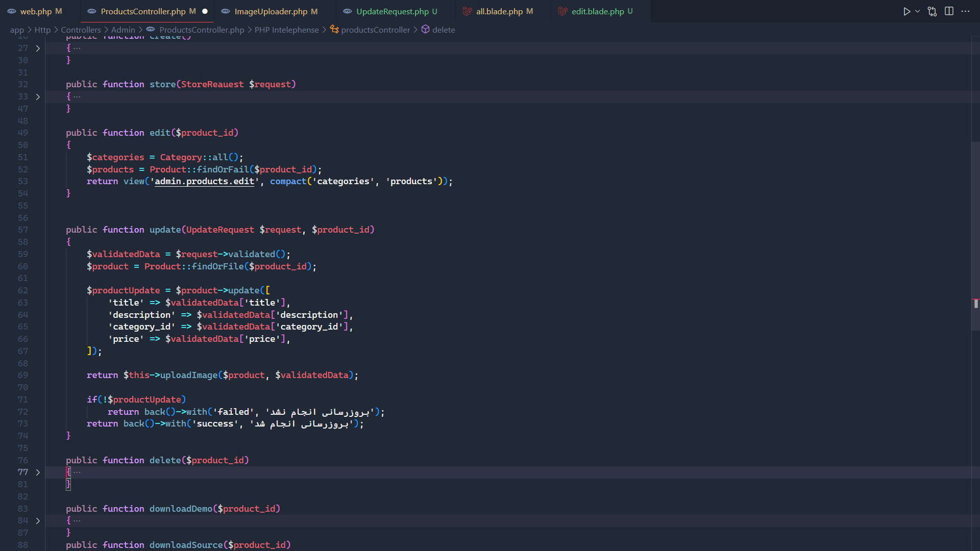Place cursor on 'findOrFile' method call

[218, 267]
